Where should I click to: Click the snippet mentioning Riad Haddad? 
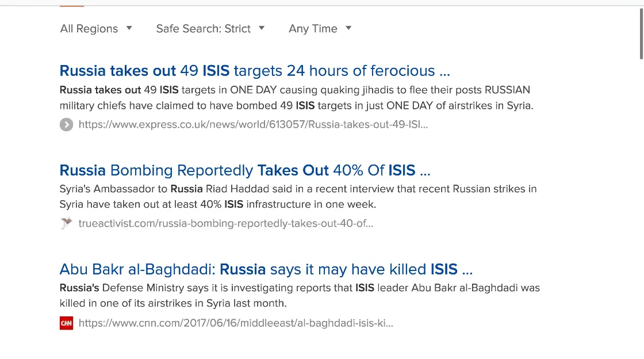(298, 197)
